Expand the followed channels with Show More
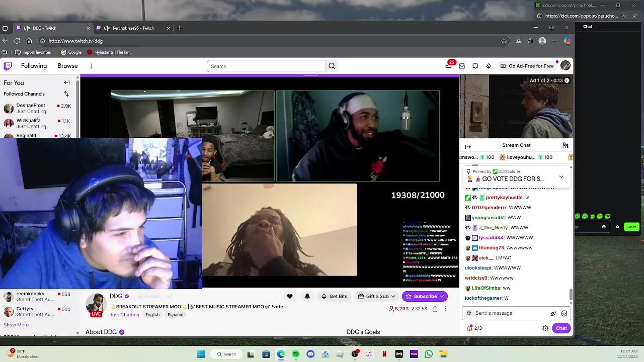Image resolution: width=644 pixels, height=362 pixels. pos(16,325)
